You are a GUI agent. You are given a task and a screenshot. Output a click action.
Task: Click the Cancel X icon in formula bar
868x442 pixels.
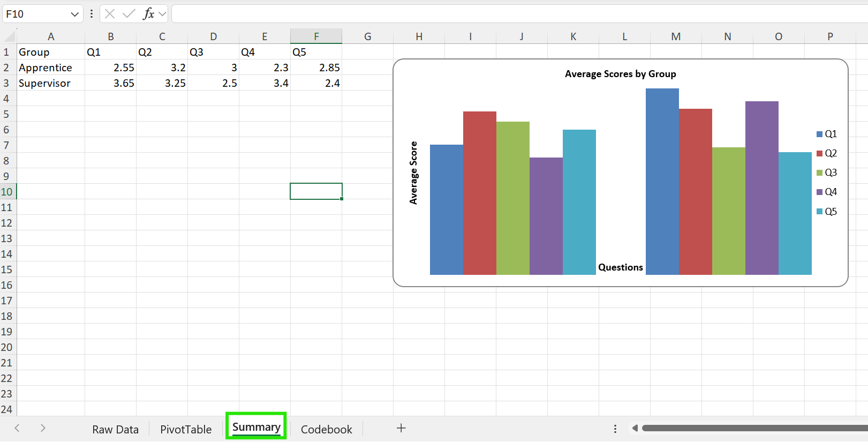(x=110, y=14)
